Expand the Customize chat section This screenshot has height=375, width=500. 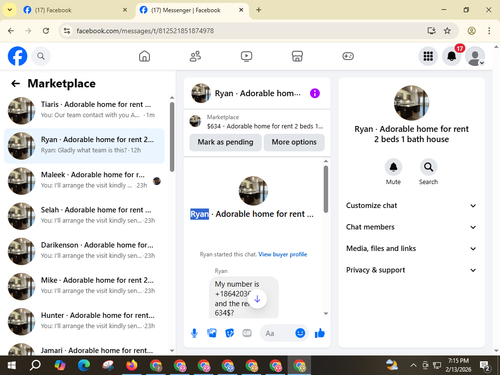click(x=411, y=206)
